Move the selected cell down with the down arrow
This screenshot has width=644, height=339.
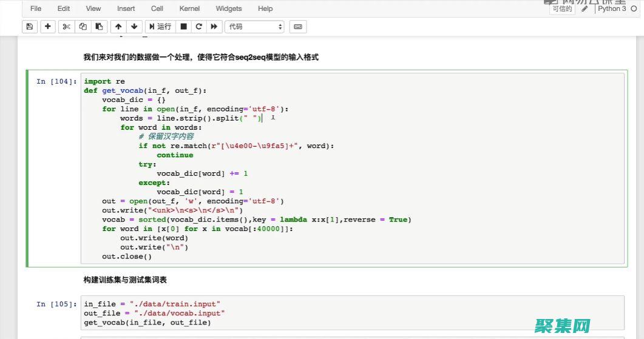(x=134, y=27)
